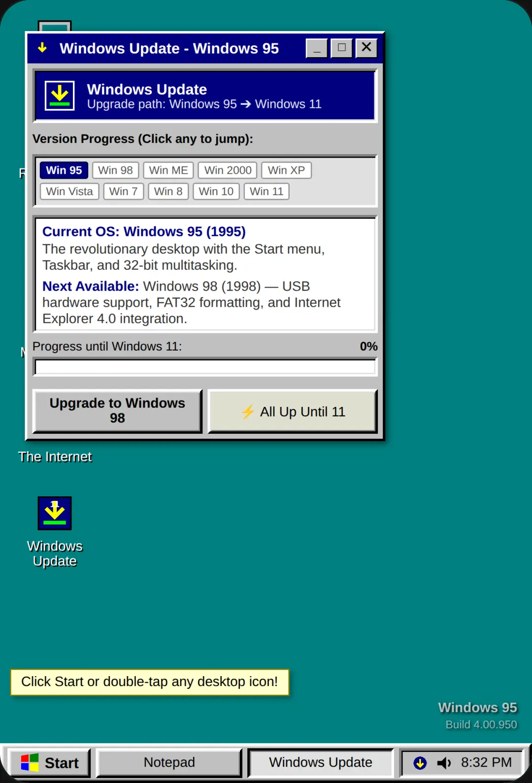
Task: Click the Version Progress label
Action: click(142, 139)
